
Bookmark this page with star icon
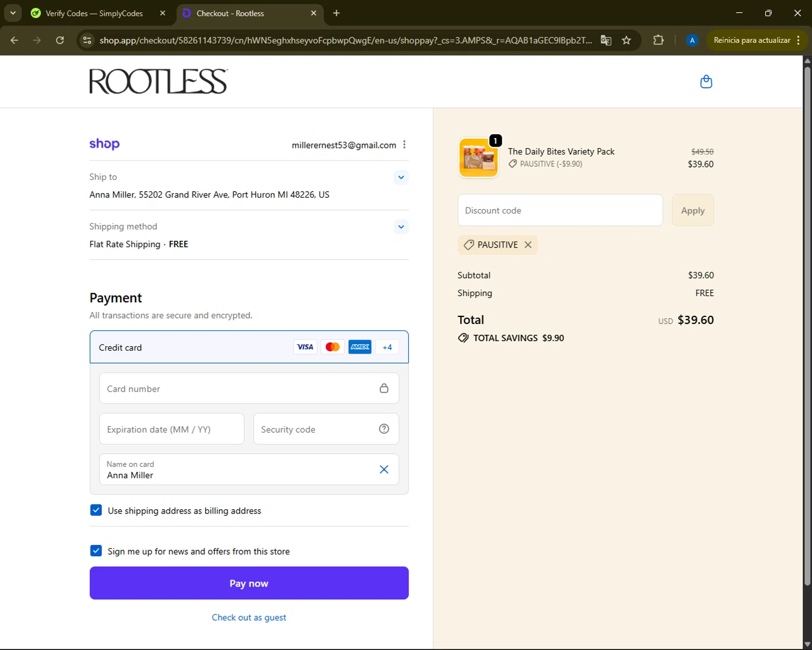[626, 40]
